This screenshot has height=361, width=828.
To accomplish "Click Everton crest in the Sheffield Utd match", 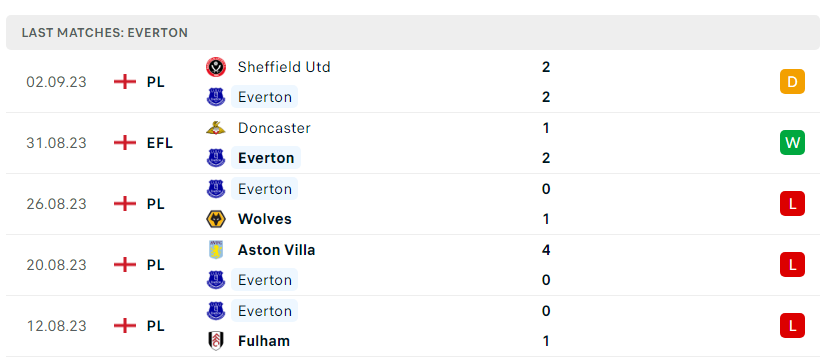I will tap(215, 97).
